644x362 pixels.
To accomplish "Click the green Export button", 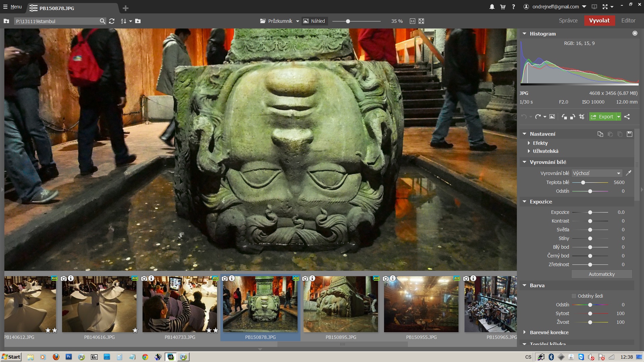I will 602,117.
